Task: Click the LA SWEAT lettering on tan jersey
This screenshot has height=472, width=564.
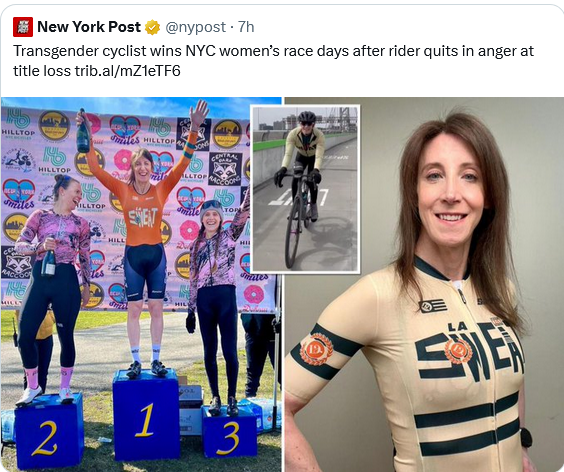Action: point(469,351)
